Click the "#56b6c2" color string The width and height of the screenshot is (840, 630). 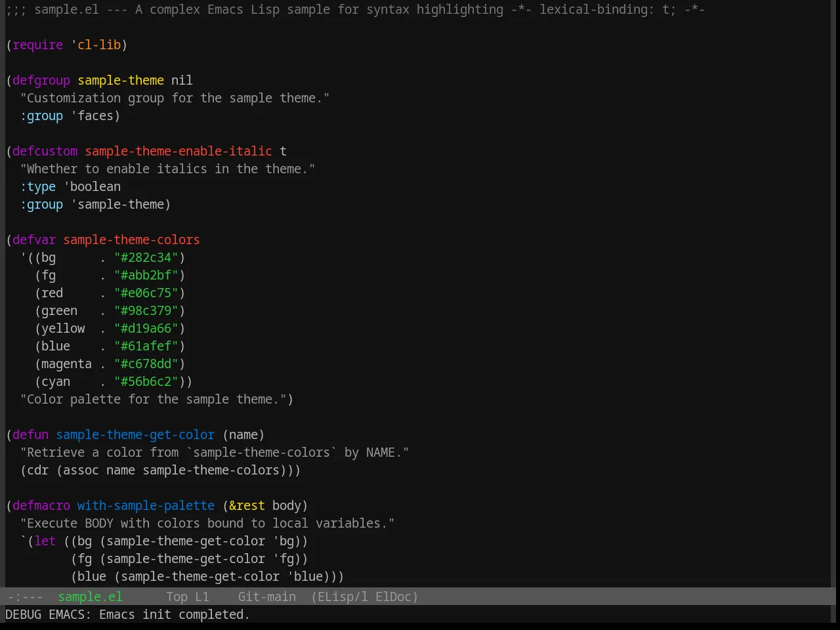pos(146,381)
